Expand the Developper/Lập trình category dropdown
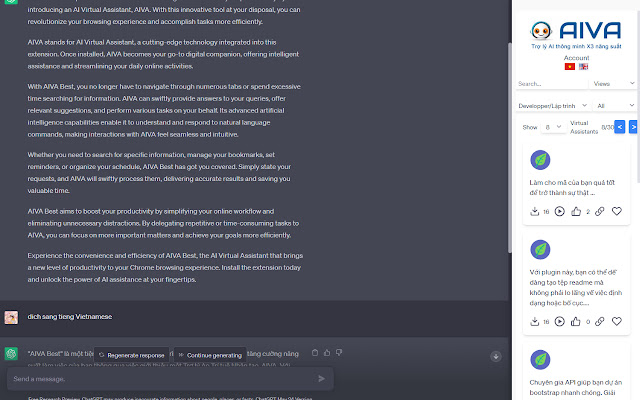Screen dimensions: 640x400 click(553, 106)
